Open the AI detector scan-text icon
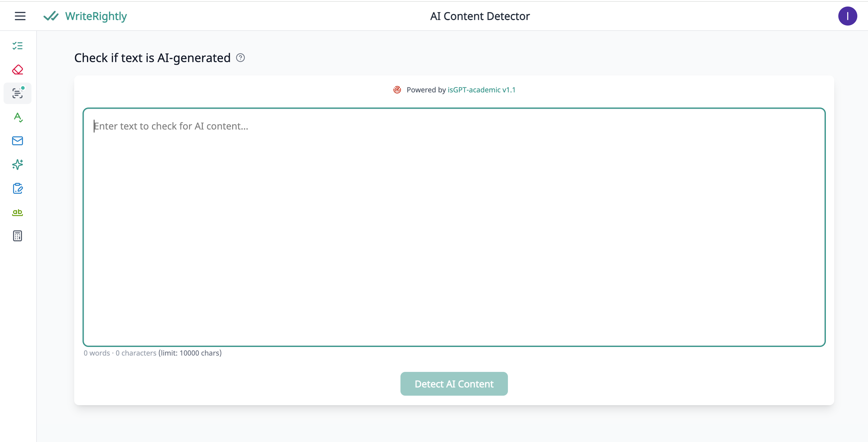868x442 pixels. tap(18, 93)
